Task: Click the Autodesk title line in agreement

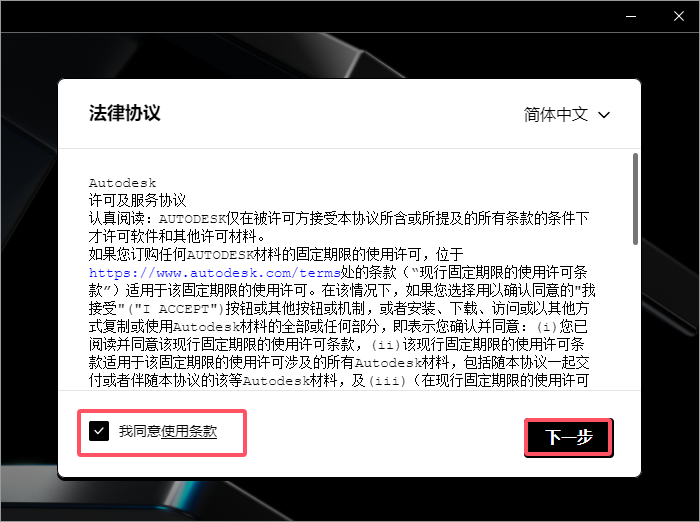Action: click(x=122, y=183)
